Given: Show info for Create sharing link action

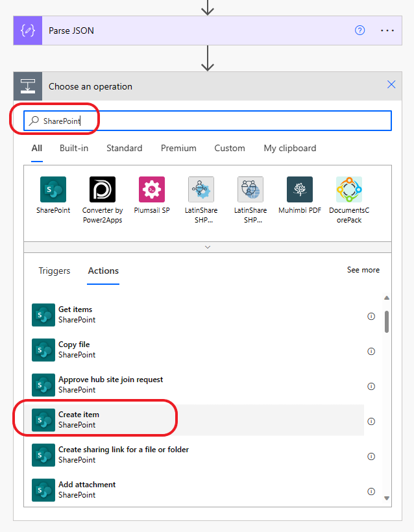Looking at the screenshot, I should click(x=371, y=456).
